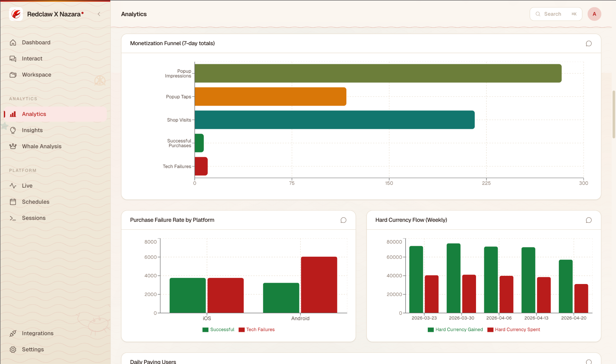Toggle the Hard Currency Spent legend swatch
Viewport: 616px width, 364px height.
[490, 330]
